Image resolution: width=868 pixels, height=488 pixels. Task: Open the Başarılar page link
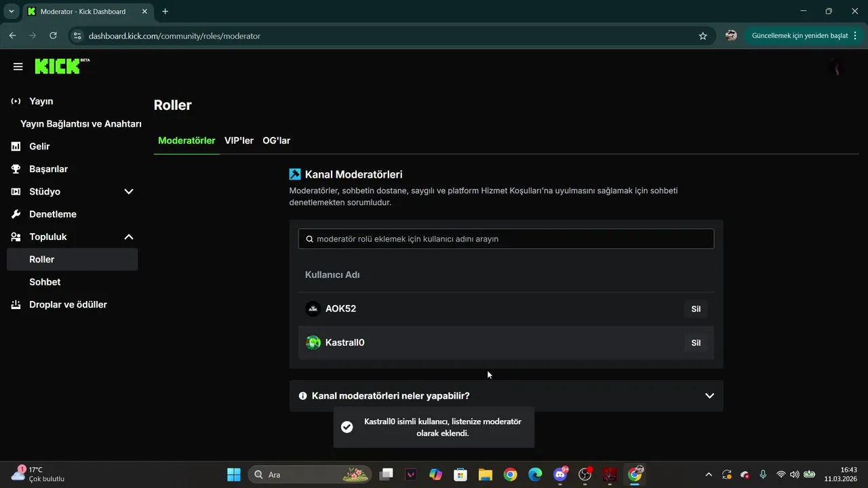pyautogui.click(x=48, y=169)
